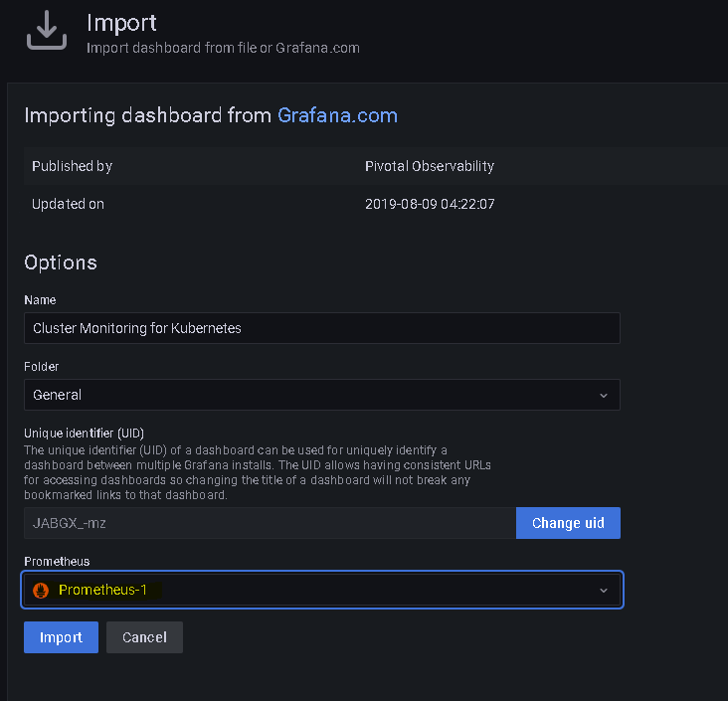Click the Change uid button
This screenshot has width=728, height=701.
pos(568,523)
